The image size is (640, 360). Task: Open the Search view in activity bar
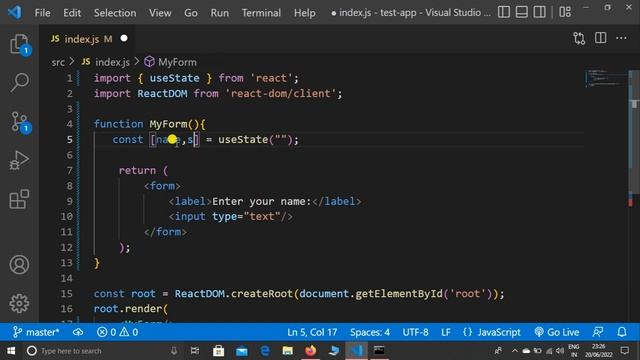pos(19,82)
